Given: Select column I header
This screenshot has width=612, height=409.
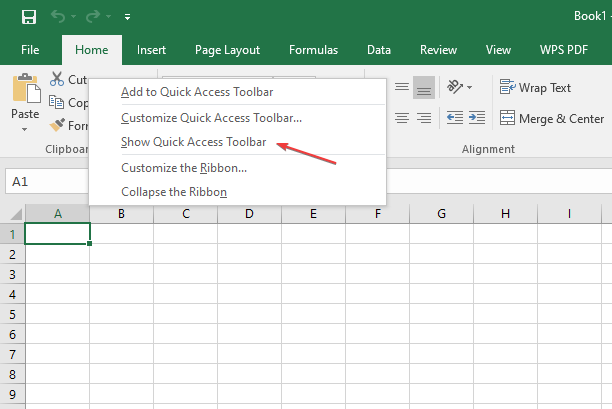Looking at the screenshot, I should pos(569,214).
